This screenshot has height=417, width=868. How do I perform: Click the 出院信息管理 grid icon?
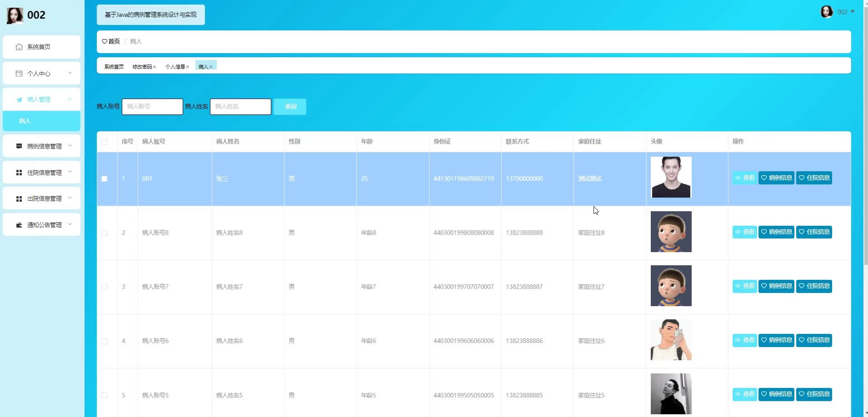pos(19,199)
